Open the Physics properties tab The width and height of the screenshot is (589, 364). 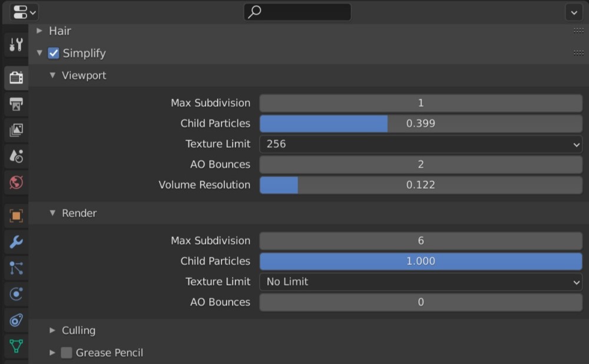(16, 294)
